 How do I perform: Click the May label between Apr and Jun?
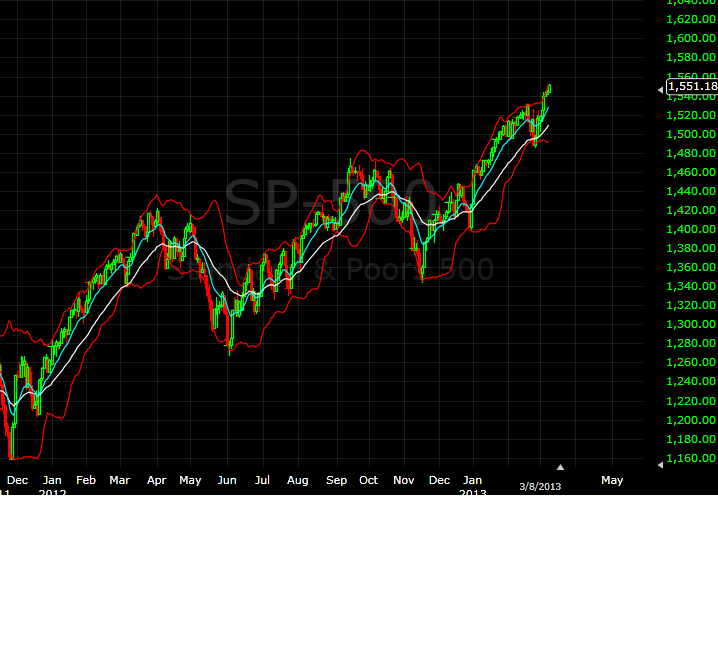tap(190, 480)
